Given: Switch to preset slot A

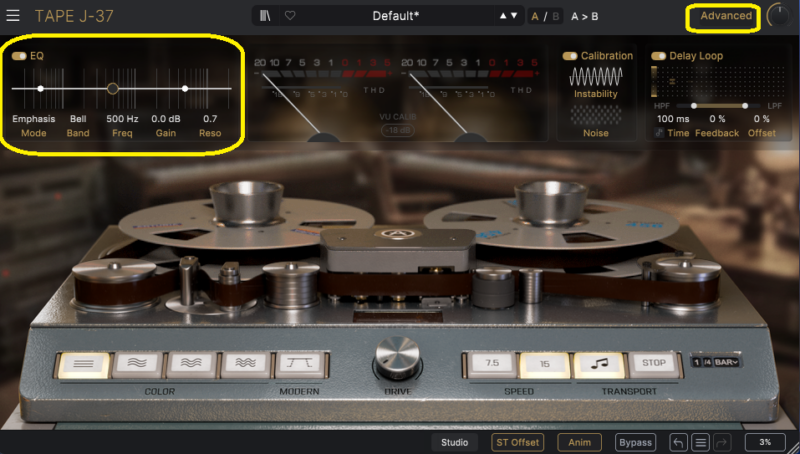Looking at the screenshot, I should (x=536, y=16).
